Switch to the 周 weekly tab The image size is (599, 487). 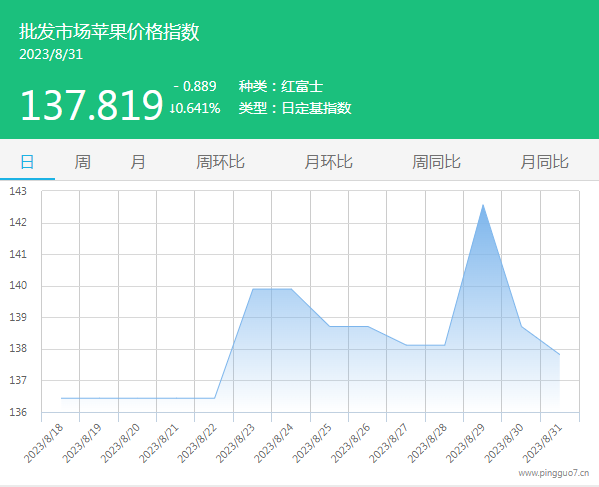tap(83, 162)
